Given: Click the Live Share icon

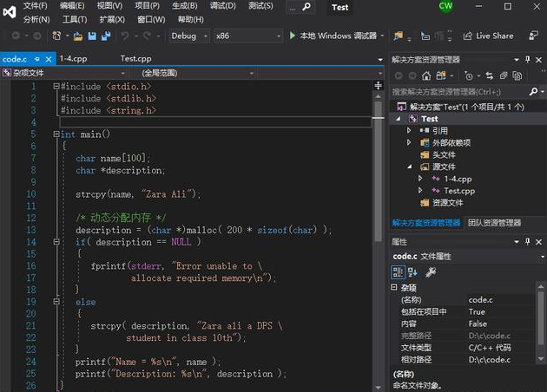Looking at the screenshot, I should [468, 36].
